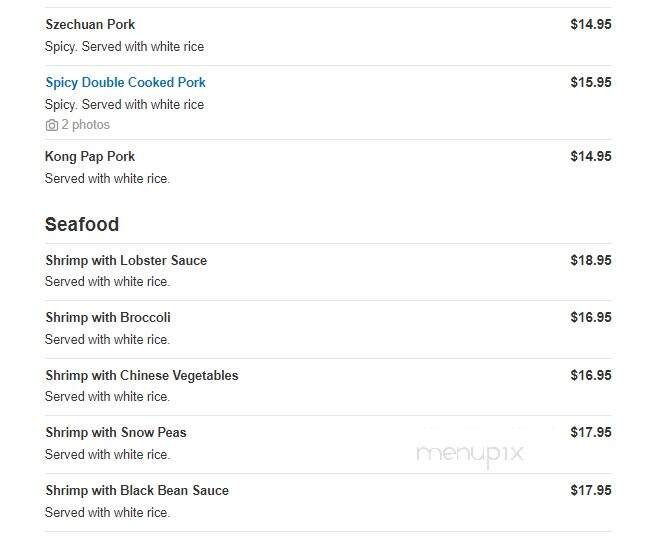Image resolution: width=649 pixels, height=536 pixels.
Task: Click the $17.95 Black Bean Sauce price
Action: click(590, 490)
